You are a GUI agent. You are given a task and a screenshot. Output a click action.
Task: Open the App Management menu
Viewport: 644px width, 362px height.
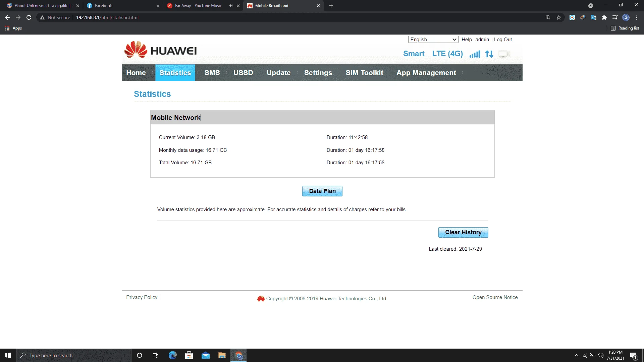pos(426,73)
